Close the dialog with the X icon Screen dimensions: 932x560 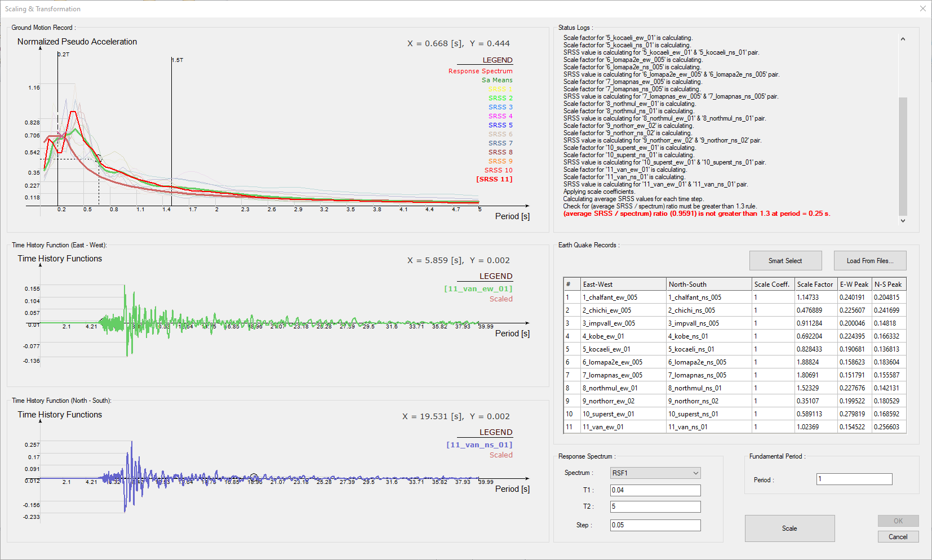pos(922,8)
